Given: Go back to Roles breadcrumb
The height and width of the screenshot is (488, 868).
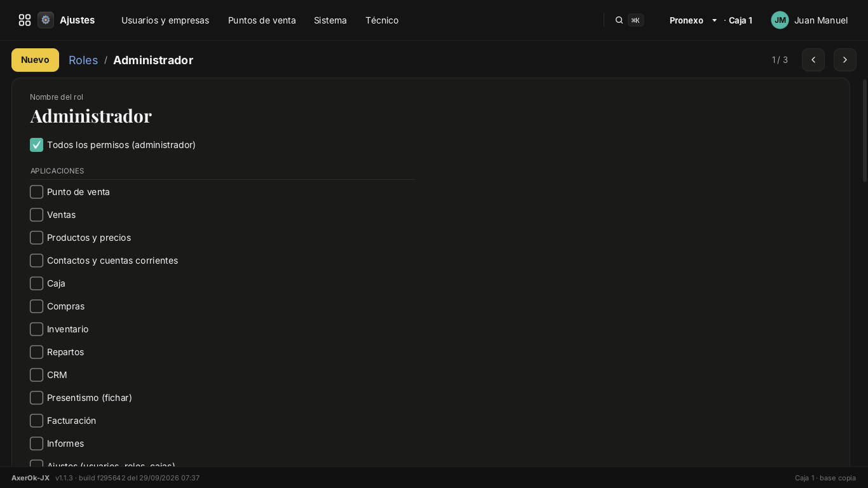Looking at the screenshot, I should tap(83, 60).
